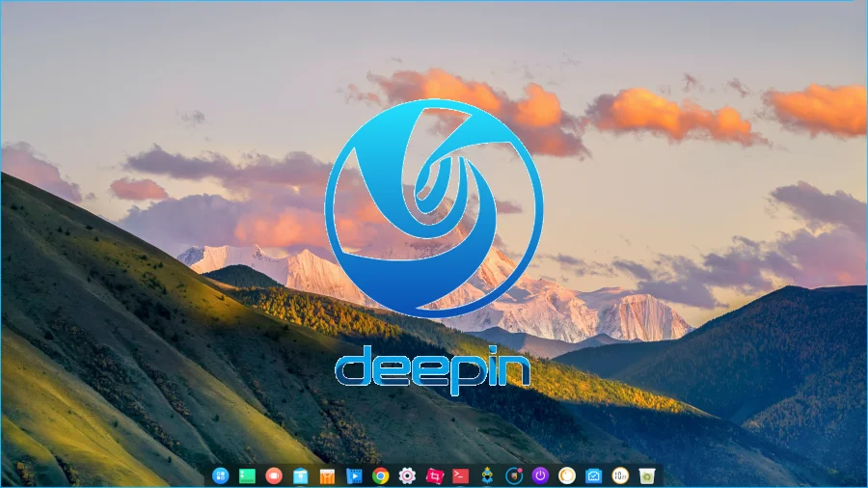Open the blue file manager dock icon
868x488 pixels.
coord(301,475)
